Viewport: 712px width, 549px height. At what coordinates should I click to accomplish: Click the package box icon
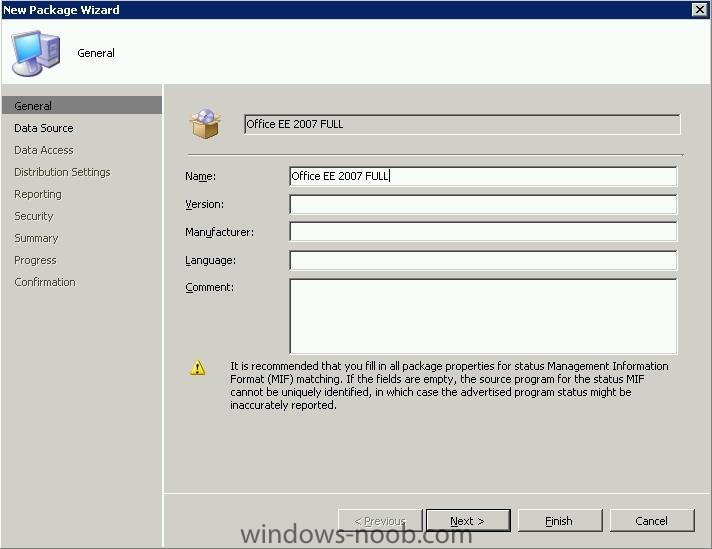pos(206,124)
